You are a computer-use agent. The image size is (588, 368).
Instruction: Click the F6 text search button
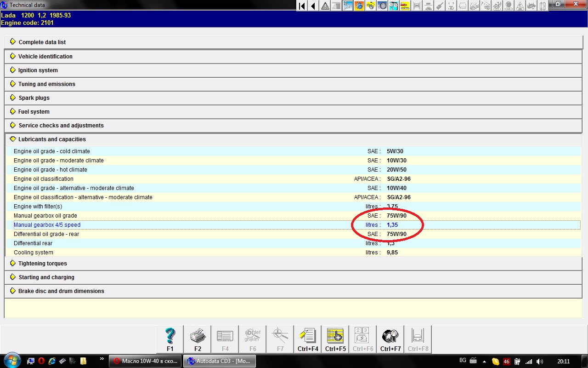click(x=253, y=339)
